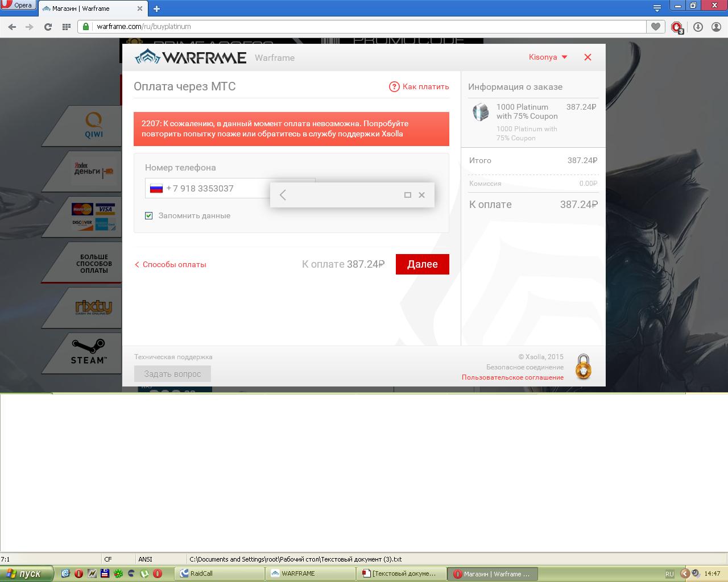Expand hidden system tray icons

pyautogui.click(x=685, y=573)
